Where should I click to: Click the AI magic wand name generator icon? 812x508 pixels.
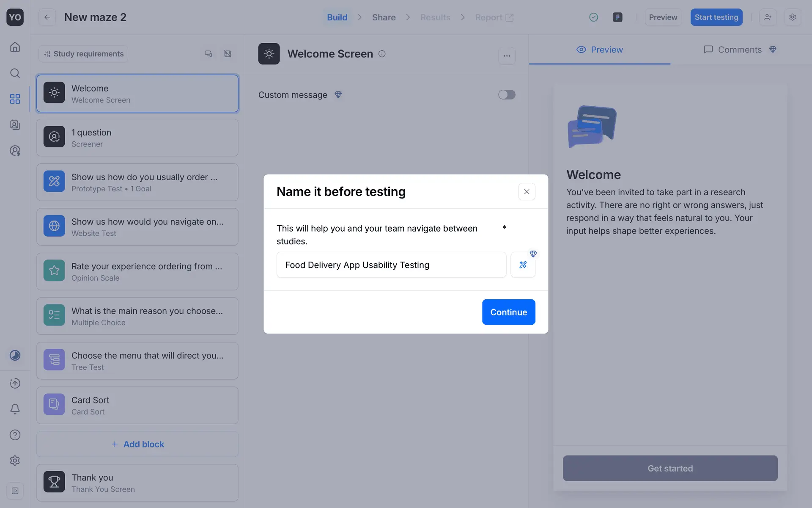click(x=523, y=265)
